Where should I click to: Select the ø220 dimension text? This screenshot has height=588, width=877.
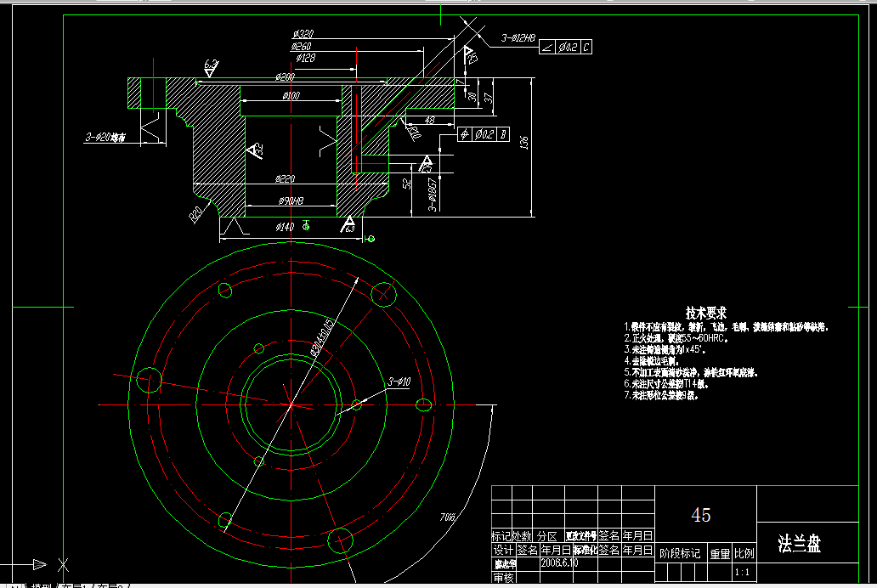286,179
